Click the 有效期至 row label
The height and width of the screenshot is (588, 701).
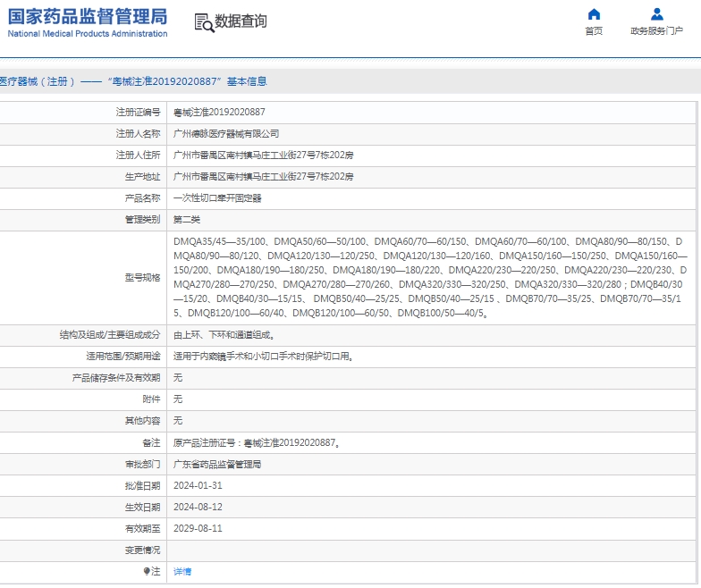pos(143,529)
